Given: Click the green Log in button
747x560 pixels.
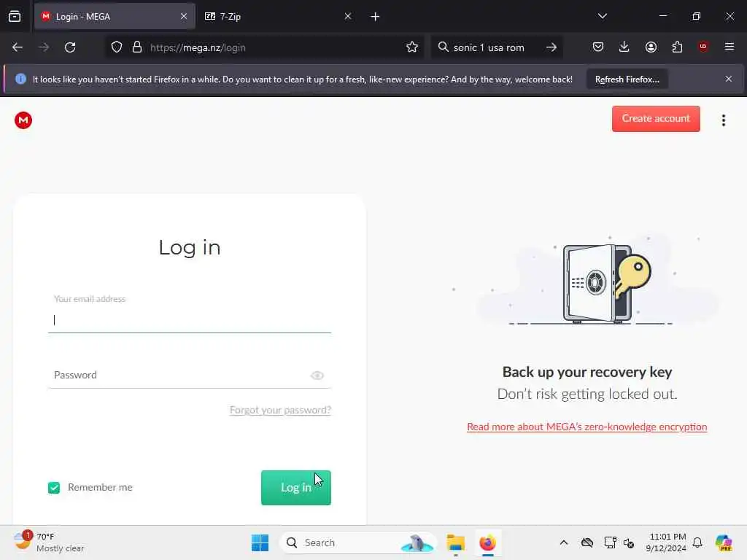Looking at the screenshot, I should pyautogui.click(x=296, y=488).
